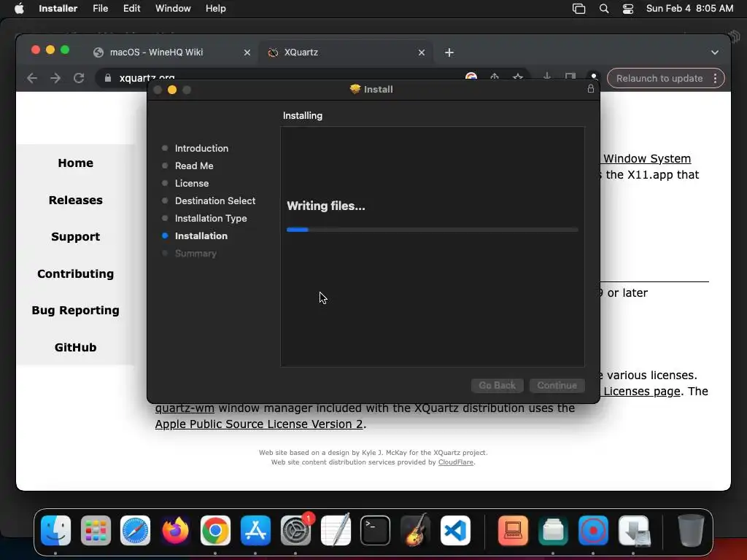This screenshot has width=747, height=560.
Task: Switch to Chrome in the Dock
Action: 215,530
